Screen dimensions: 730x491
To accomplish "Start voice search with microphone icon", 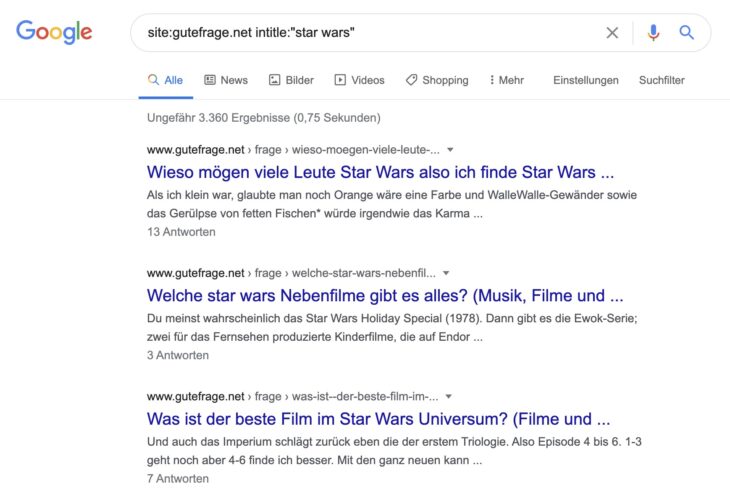I will point(653,33).
